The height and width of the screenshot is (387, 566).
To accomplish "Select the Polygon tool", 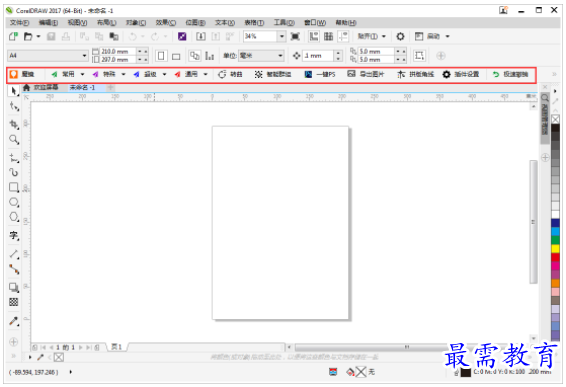I will tap(14, 217).
